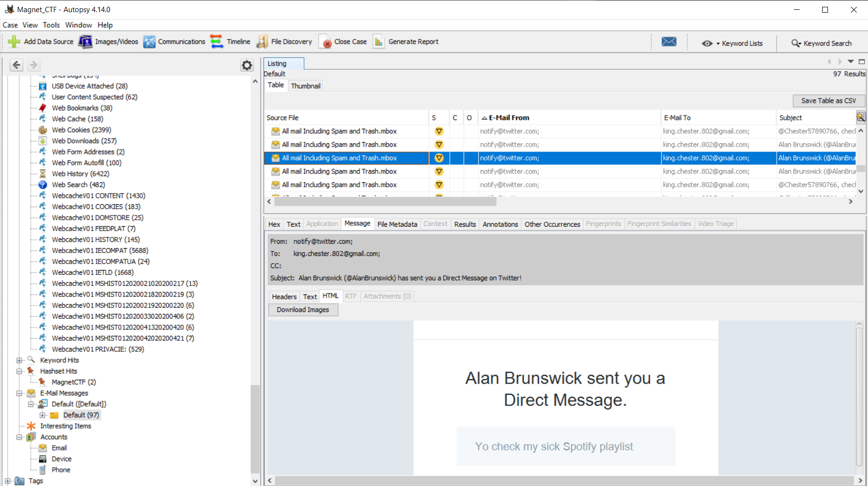Go back in tree navigation
Viewport: 868px width, 486px height.
coord(17,65)
